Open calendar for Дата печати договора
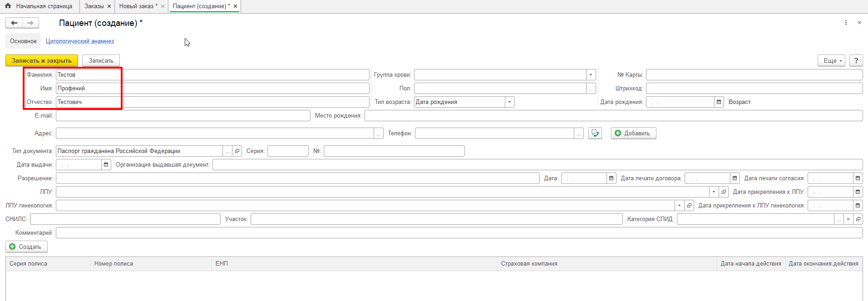The height and width of the screenshot is (301, 868). 735,178
